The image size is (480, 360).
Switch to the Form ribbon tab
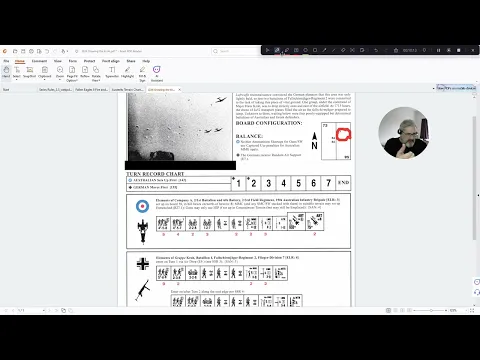pyautogui.click(x=73, y=61)
